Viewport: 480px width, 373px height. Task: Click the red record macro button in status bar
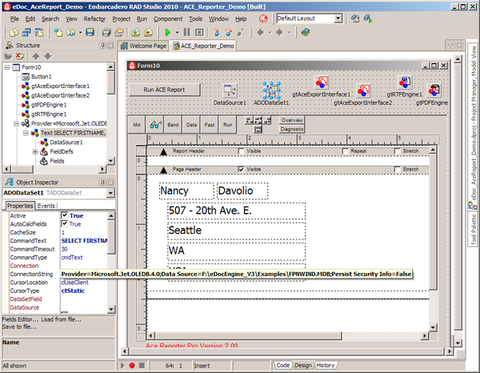tap(132, 365)
